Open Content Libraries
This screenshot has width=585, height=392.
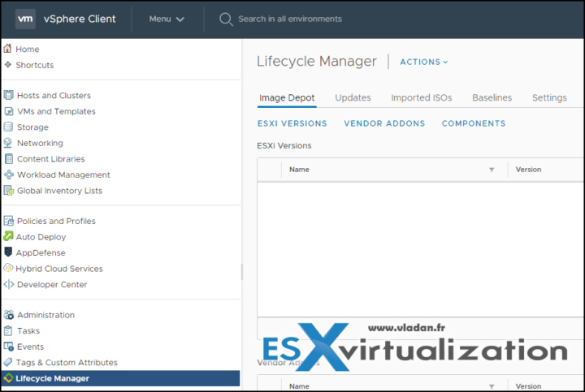(x=50, y=159)
